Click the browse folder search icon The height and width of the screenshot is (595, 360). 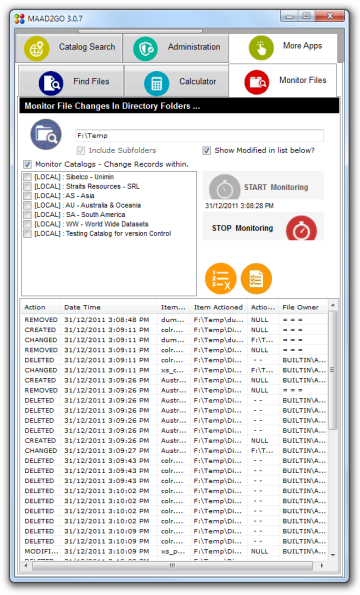[46, 134]
